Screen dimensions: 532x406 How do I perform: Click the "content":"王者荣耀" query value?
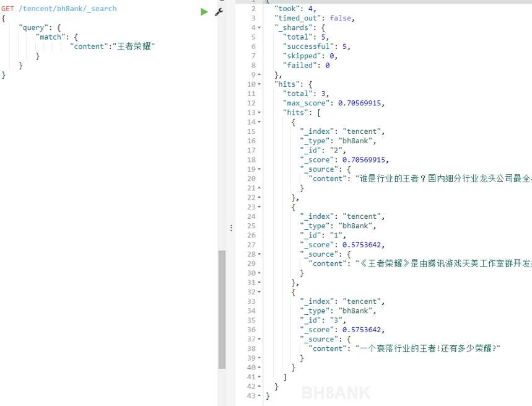point(112,46)
